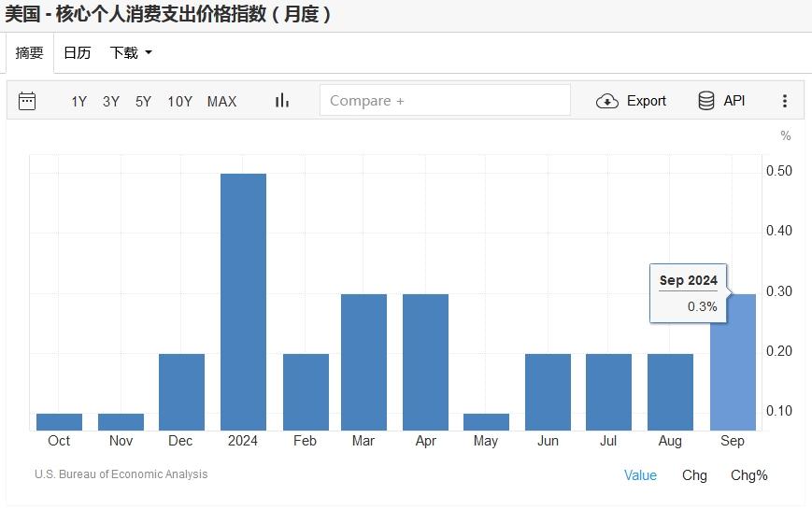
Task: Click the U.S. Bureau of Economic Analysis source
Action: pos(121,474)
